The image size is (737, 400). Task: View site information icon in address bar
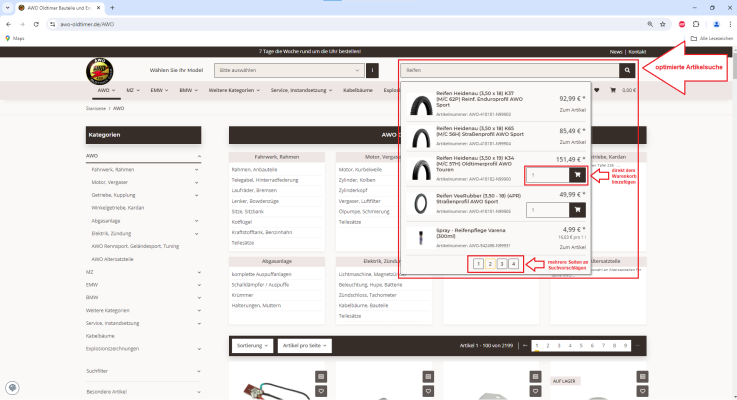[x=53, y=24]
